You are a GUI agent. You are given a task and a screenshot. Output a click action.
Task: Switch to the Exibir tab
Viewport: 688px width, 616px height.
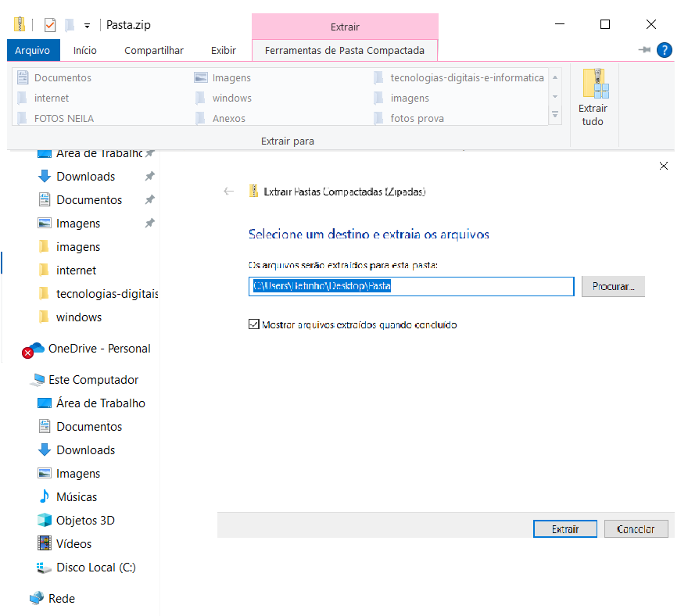click(x=224, y=51)
